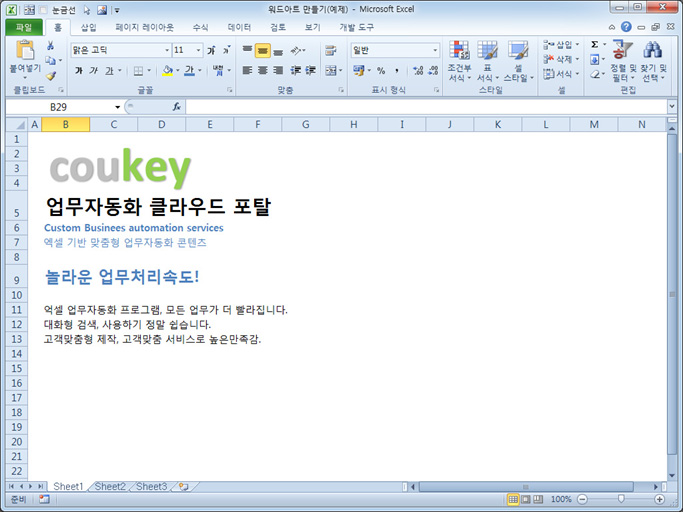Image resolution: width=683 pixels, height=512 pixels.
Task: Click the AutoSum sigma icon
Action: click(595, 44)
